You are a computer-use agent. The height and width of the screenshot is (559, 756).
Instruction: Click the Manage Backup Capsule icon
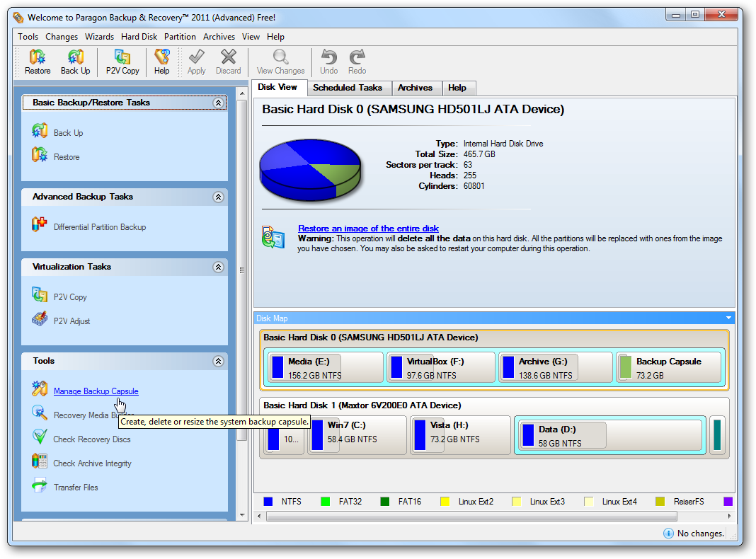[39, 388]
